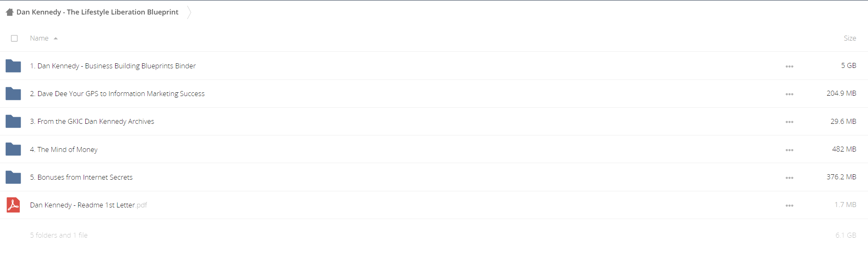Open '1. Dan Kennedy - Business Building Blueprints Binder' link
The height and width of the screenshot is (265, 868).
click(x=113, y=66)
